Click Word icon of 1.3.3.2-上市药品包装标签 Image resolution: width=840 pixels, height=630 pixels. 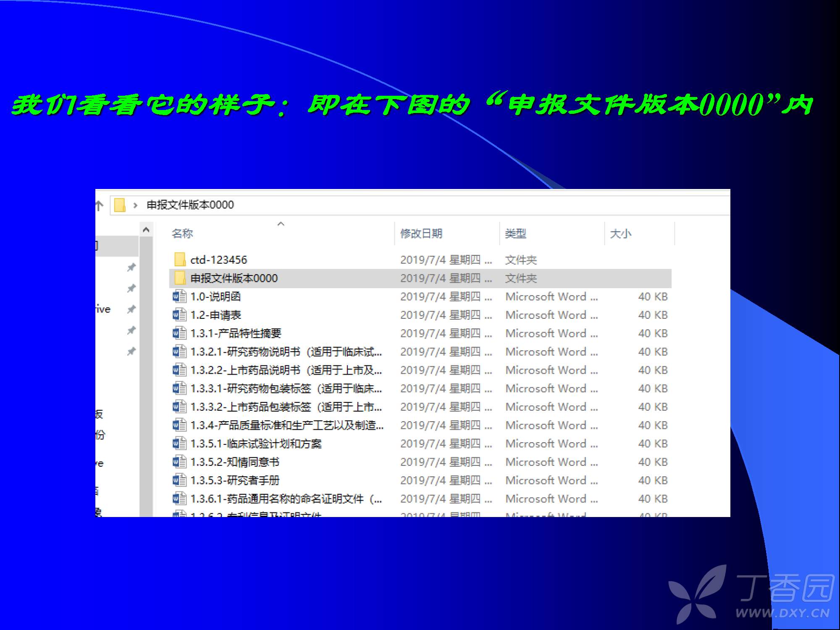coord(179,407)
